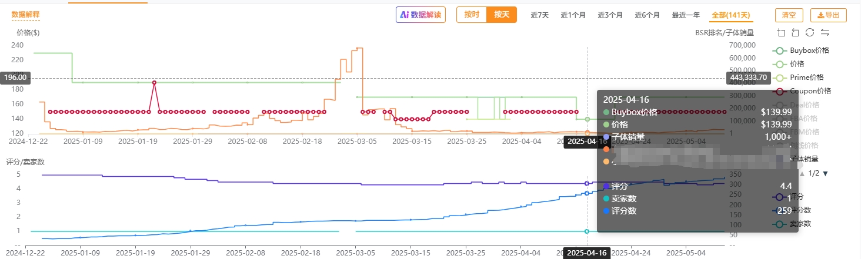Select the 最近一年 time range
868x259 pixels.
686,15
